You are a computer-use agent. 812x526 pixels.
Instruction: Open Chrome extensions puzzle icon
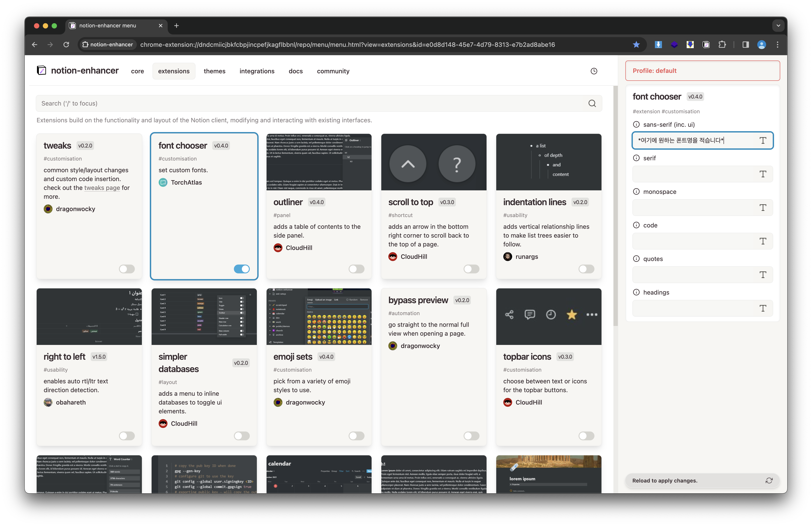click(722, 45)
